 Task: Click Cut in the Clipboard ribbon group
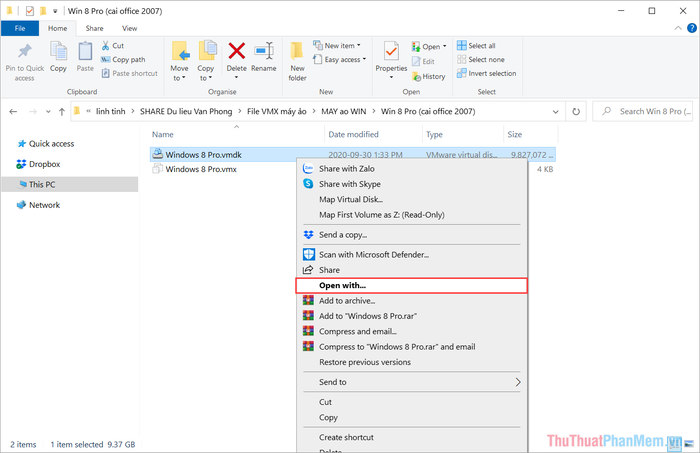pos(112,46)
